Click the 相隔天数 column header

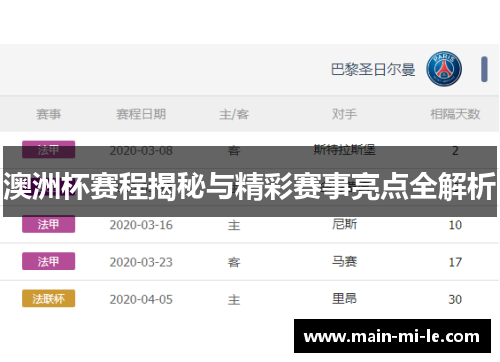pos(455,114)
